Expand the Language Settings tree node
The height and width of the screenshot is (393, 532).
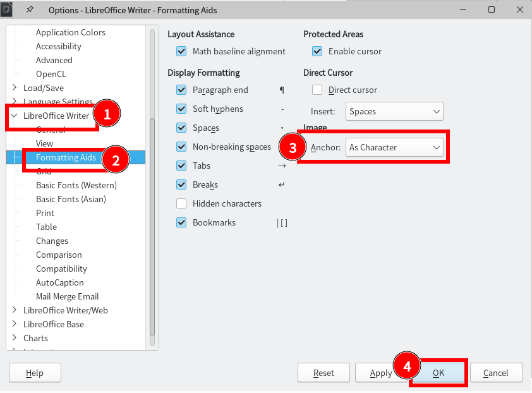tap(15, 101)
